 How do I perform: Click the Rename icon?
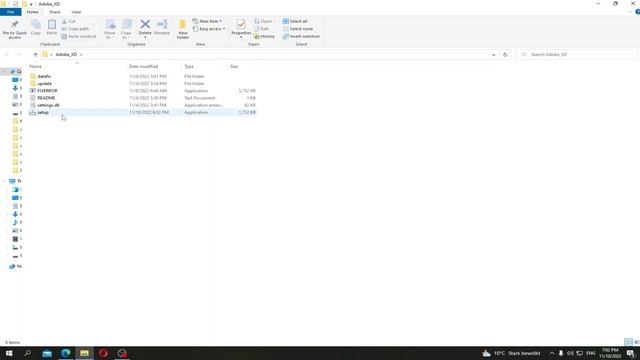[x=162, y=24]
